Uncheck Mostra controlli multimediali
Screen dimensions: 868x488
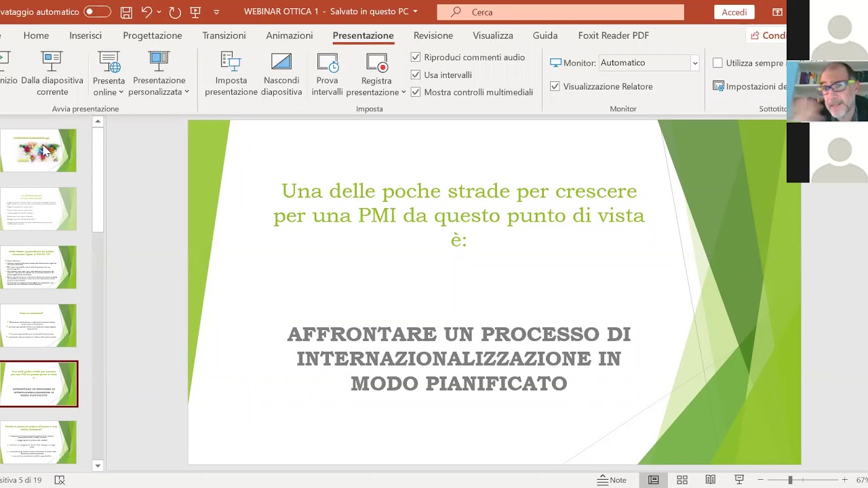coord(416,92)
